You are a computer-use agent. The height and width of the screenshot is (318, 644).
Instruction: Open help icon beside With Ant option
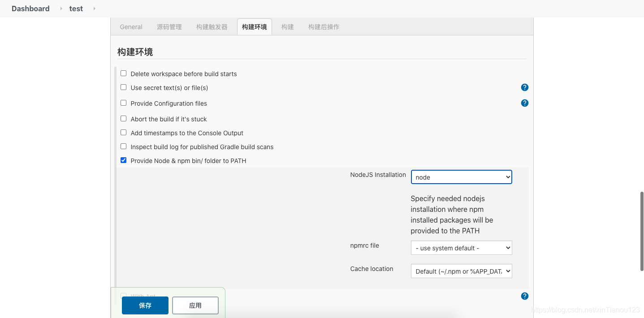(x=525, y=296)
